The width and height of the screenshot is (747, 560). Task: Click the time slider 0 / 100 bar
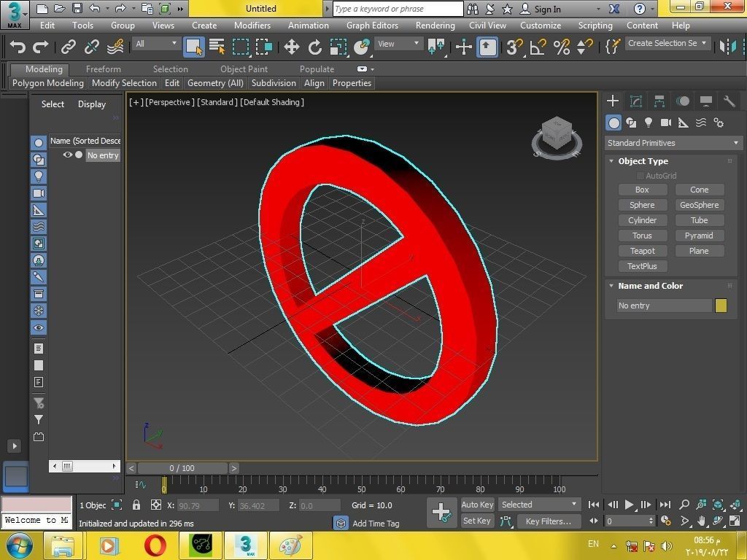[x=182, y=468]
